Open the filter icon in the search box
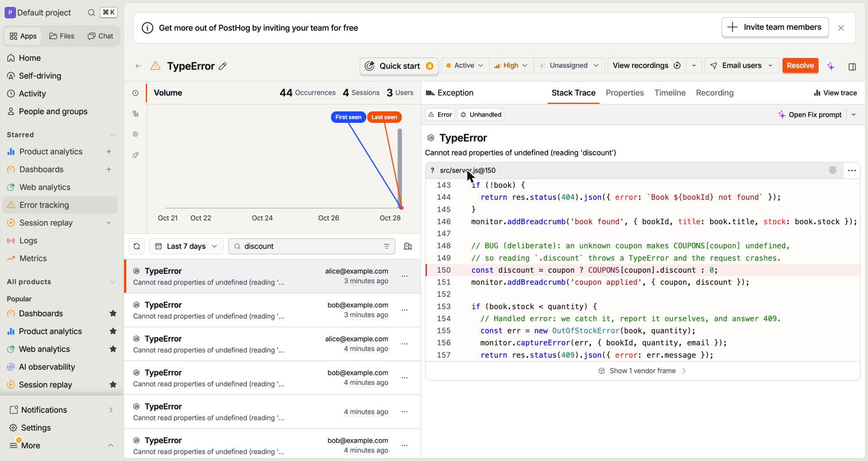Image resolution: width=868 pixels, height=461 pixels. click(386, 246)
